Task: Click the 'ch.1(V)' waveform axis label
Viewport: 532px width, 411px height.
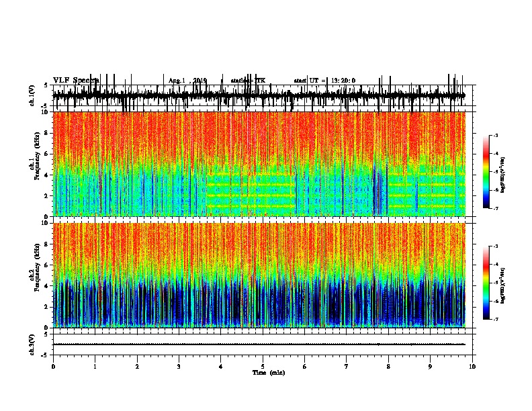Action: [32, 95]
